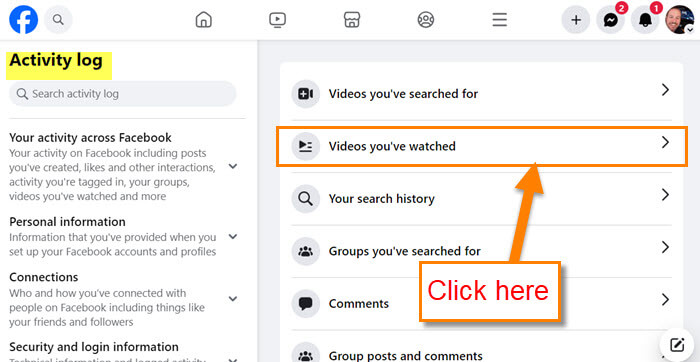
Task: Open Groups you've searched for
Action: [481, 251]
